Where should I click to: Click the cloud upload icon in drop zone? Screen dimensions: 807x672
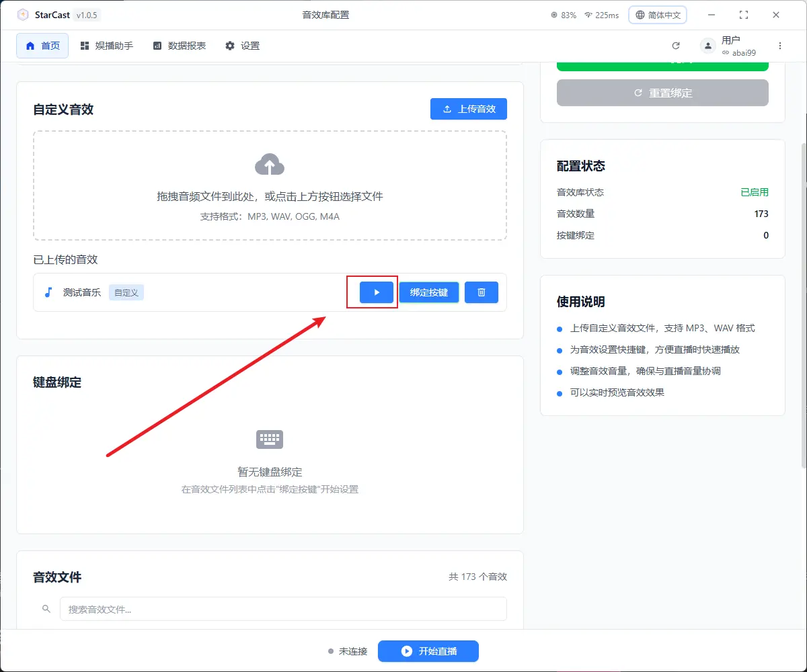(x=270, y=165)
